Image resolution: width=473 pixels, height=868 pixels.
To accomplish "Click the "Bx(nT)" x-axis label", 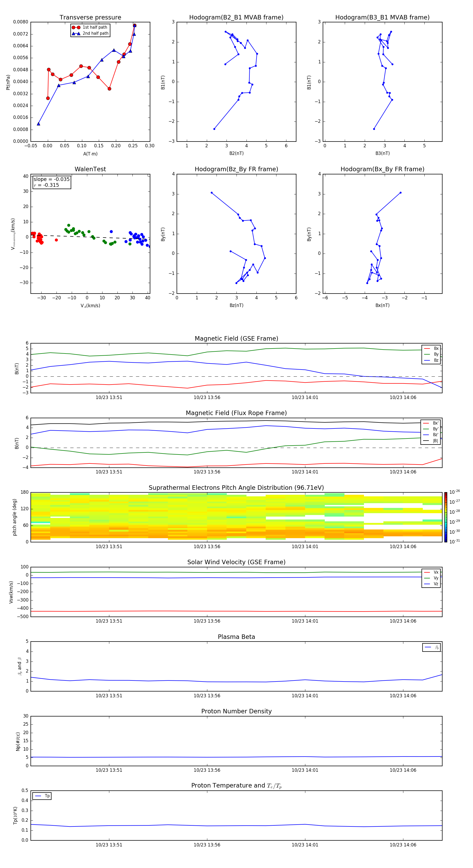I will [382, 306].
